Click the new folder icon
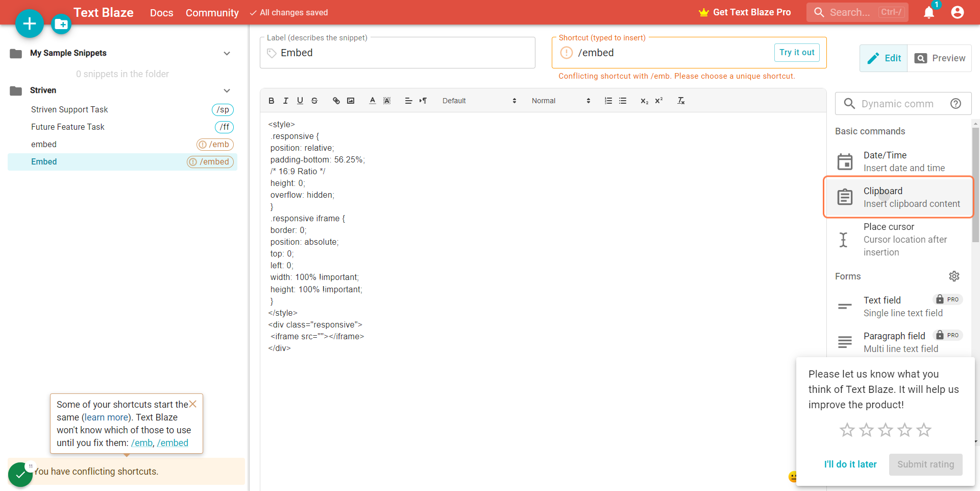This screenshot has height=491, width=980. [61, 24]
